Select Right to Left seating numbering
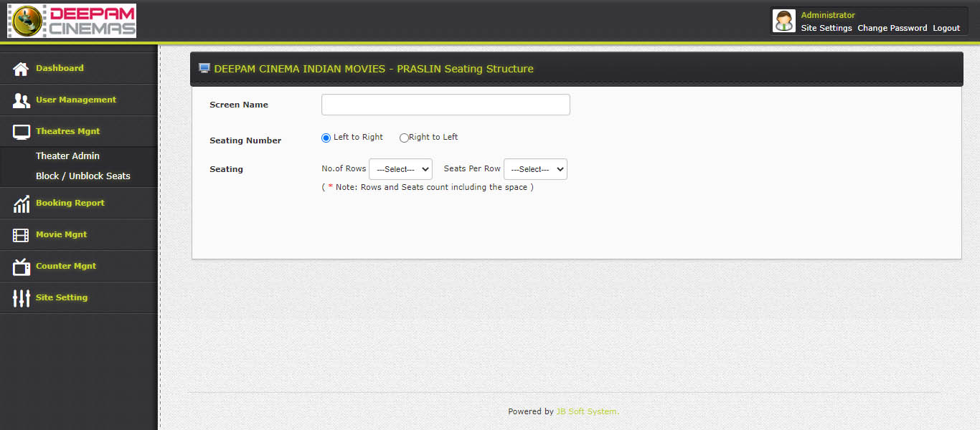The height and width of the screenshot is (430, 980). pos(404,138)
